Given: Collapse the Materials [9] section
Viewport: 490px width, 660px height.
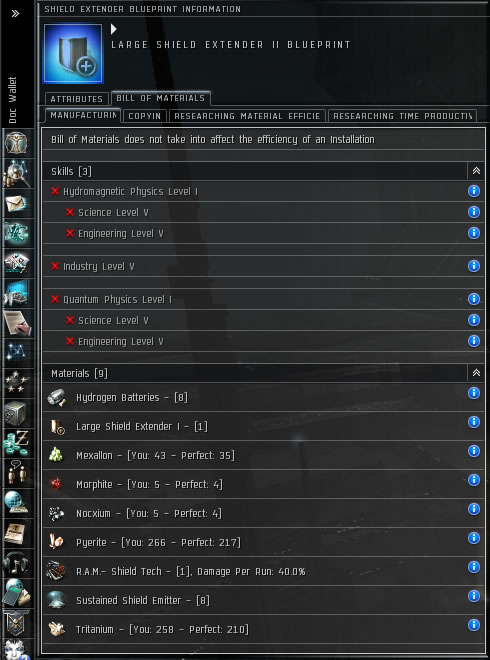Looking at the screenshot, I should pos(476,373).
